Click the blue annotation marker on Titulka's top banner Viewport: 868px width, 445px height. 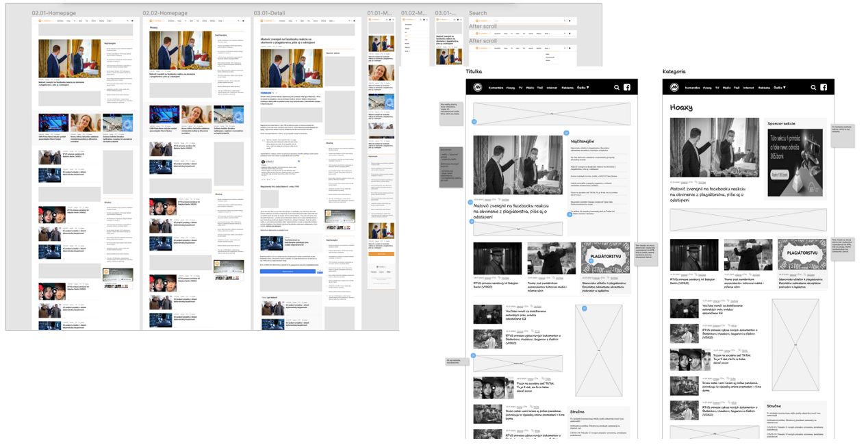(474, 122)
